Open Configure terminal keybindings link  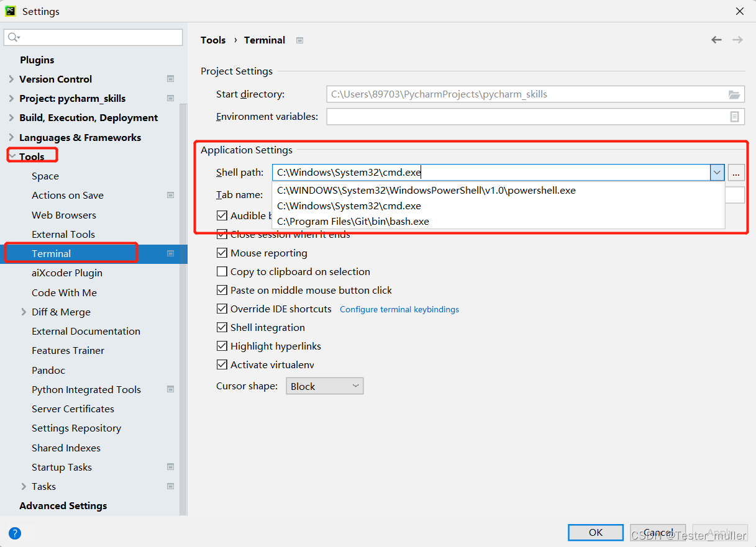tap(399, 309)
